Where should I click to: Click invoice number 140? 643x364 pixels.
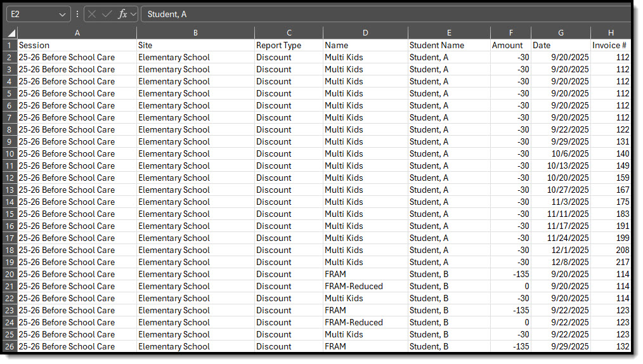click(611, 153)
